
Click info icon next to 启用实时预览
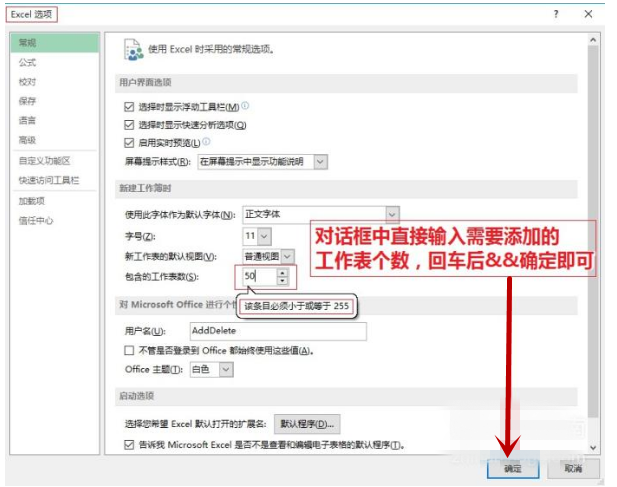(x=206, y=141)
